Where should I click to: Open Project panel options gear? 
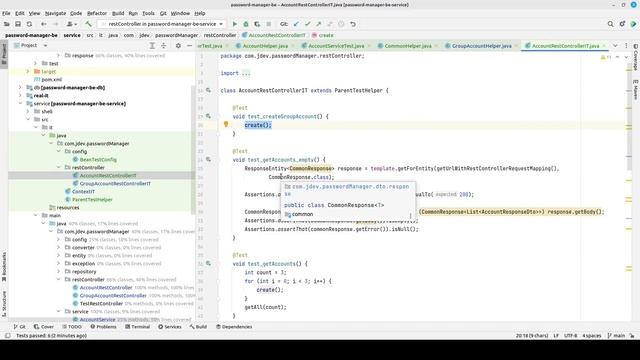[178, 46]
